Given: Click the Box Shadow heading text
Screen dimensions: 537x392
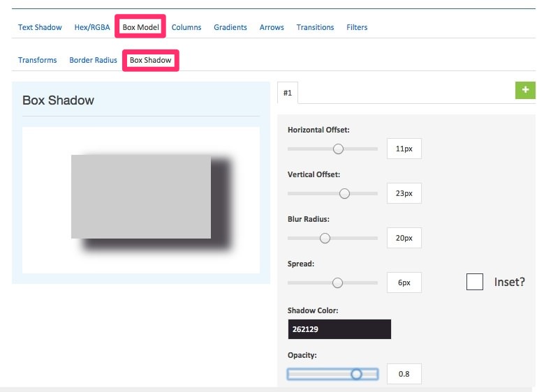Looking at the screenshot, I should pos(58,100).
